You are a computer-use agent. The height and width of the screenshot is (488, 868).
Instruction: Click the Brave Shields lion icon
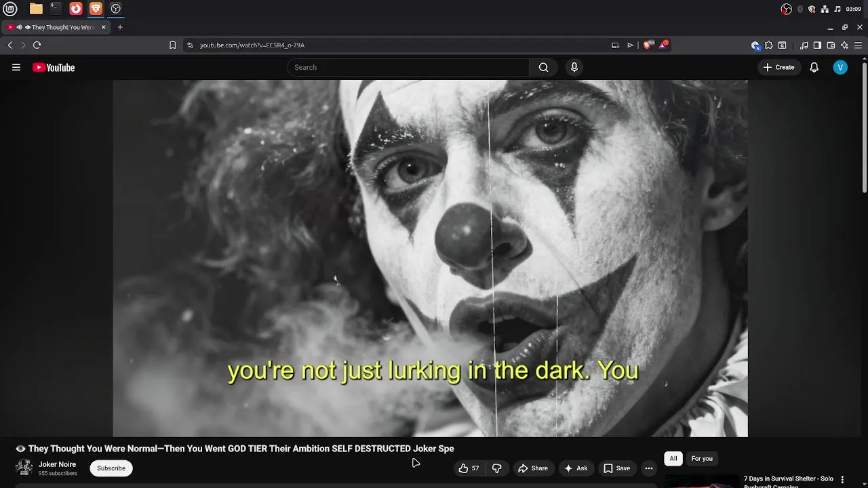pos(648,45)
